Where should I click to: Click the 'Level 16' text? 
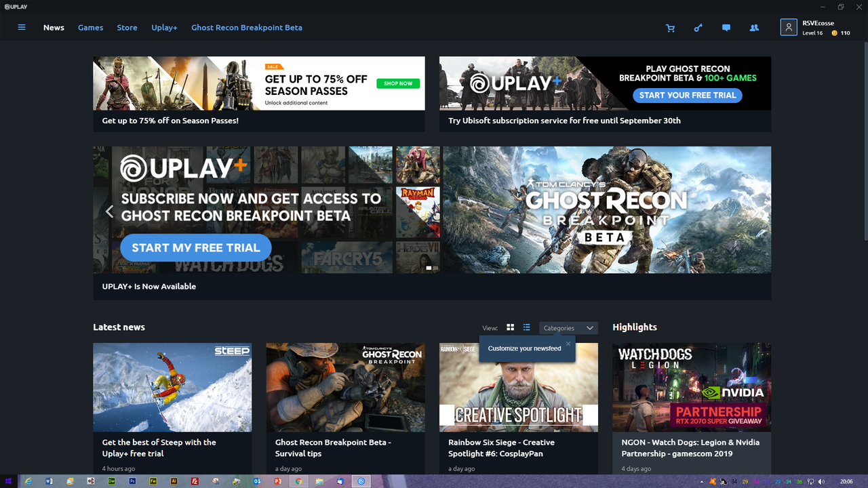[x=812, y=33]
